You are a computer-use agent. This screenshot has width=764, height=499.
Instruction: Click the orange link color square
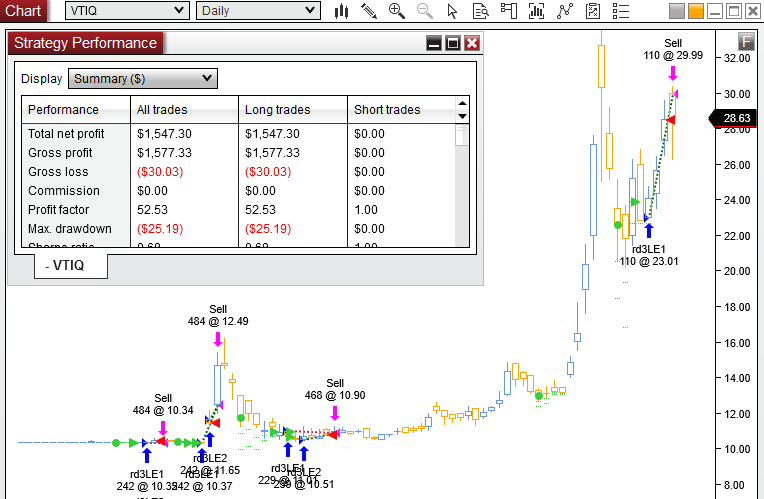pos(696,11)
